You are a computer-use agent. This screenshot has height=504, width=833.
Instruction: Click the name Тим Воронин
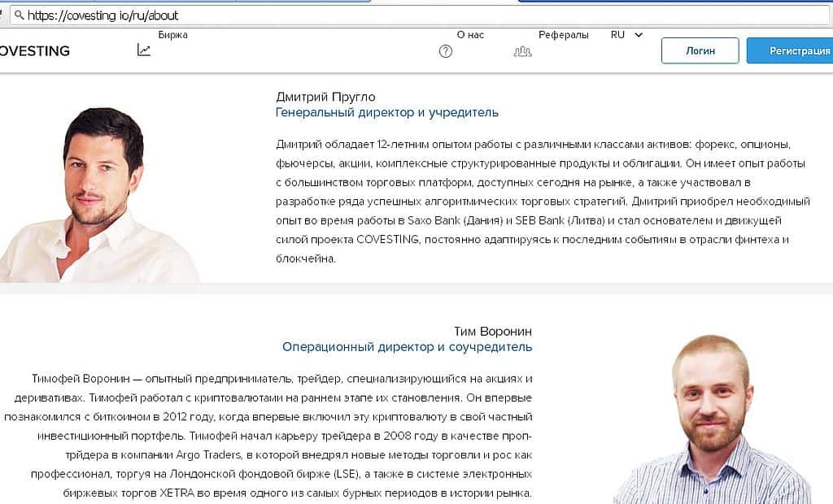click(492, 332)
